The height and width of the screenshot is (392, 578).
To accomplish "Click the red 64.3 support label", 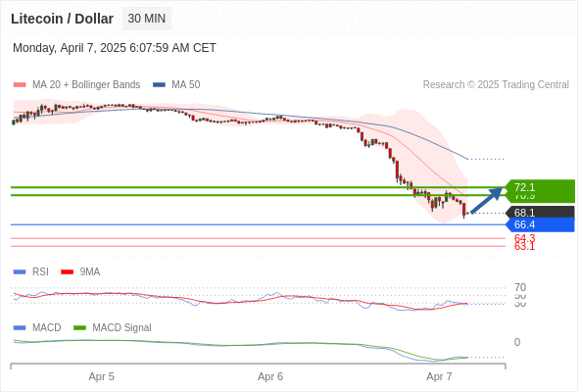I will pyautogui.click(x=524, y=238).
